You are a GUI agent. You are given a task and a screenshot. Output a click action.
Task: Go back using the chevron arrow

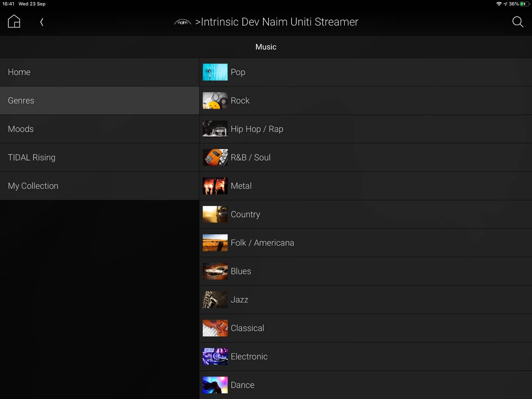pos(42,22)
